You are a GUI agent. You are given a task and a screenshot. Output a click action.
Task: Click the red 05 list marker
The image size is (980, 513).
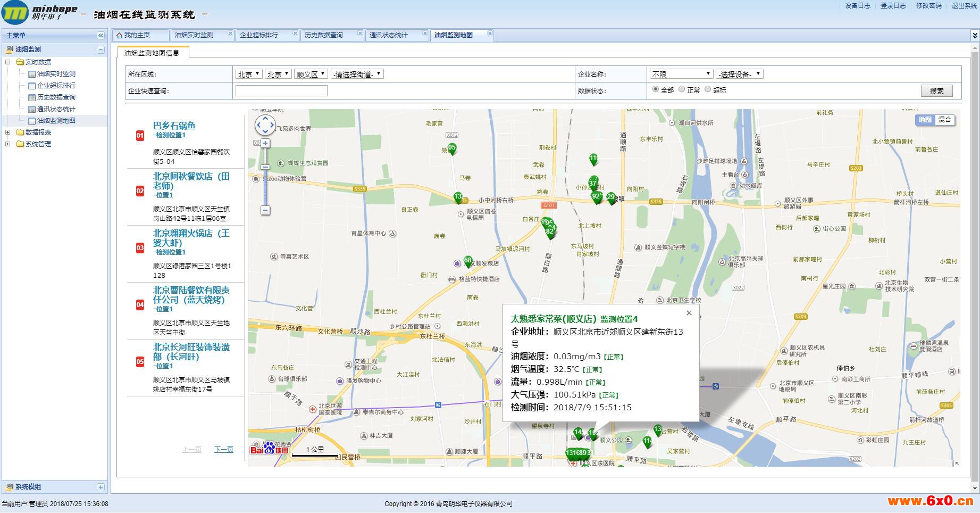[140, 362]
